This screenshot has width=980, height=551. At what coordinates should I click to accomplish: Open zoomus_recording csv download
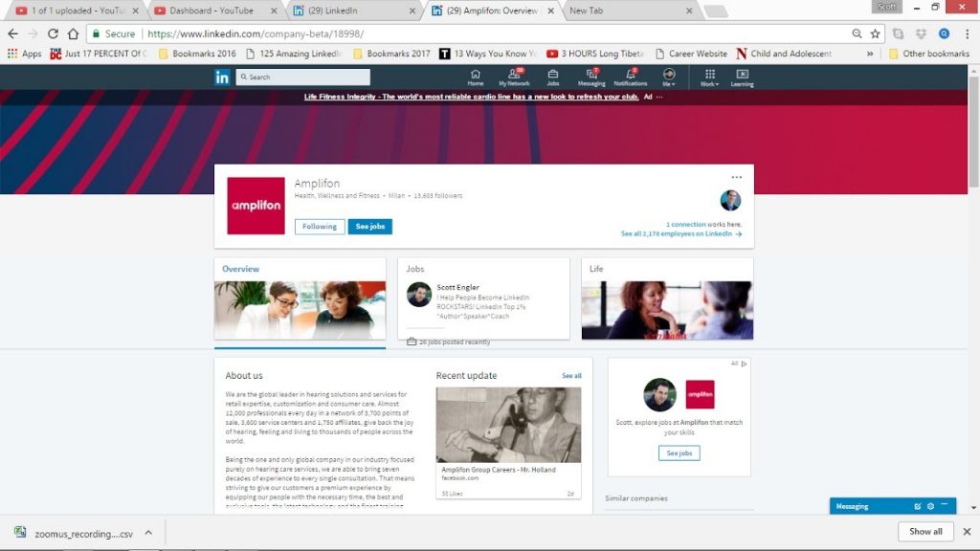75,534
